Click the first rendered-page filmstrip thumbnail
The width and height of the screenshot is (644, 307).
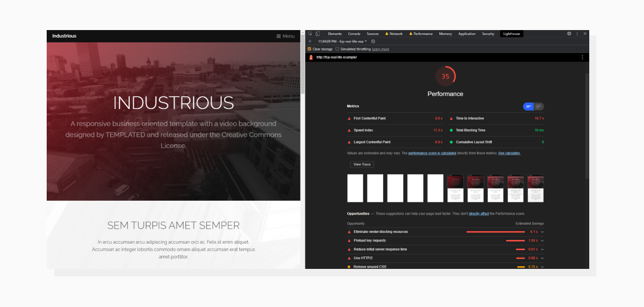(x=456, y=188)
